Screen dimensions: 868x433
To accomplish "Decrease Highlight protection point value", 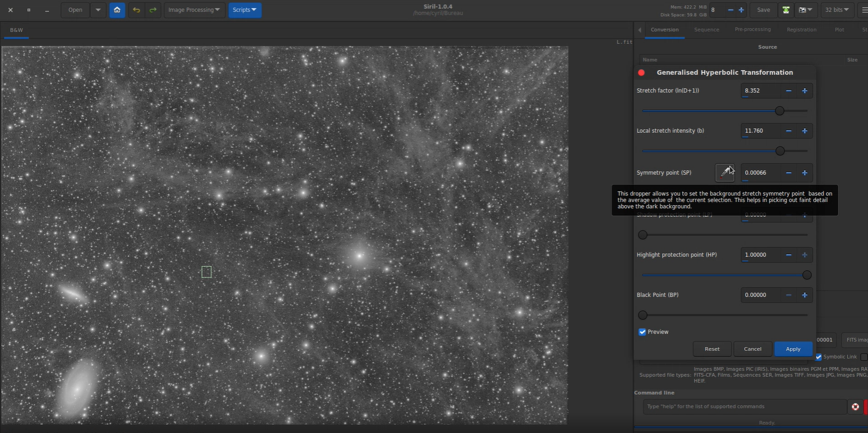I will (788, 255).
